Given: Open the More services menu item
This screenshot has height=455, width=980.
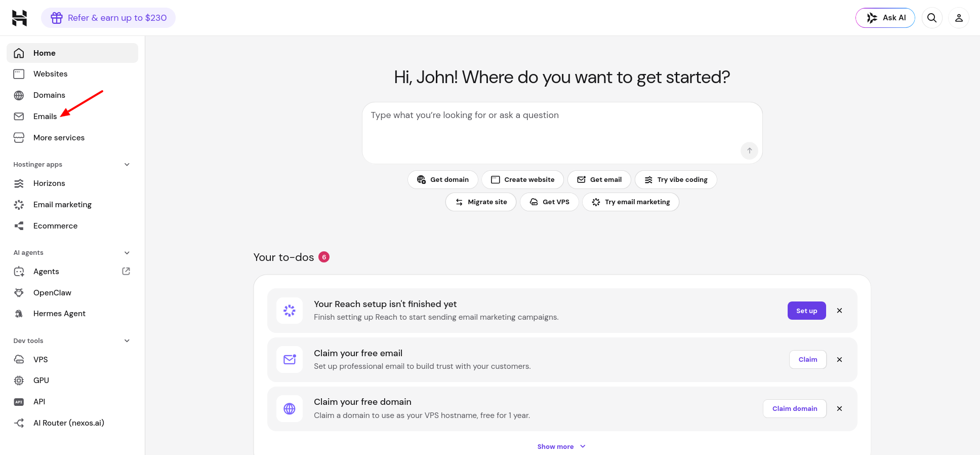Looking at the screenshot, I should coord(72,138).
